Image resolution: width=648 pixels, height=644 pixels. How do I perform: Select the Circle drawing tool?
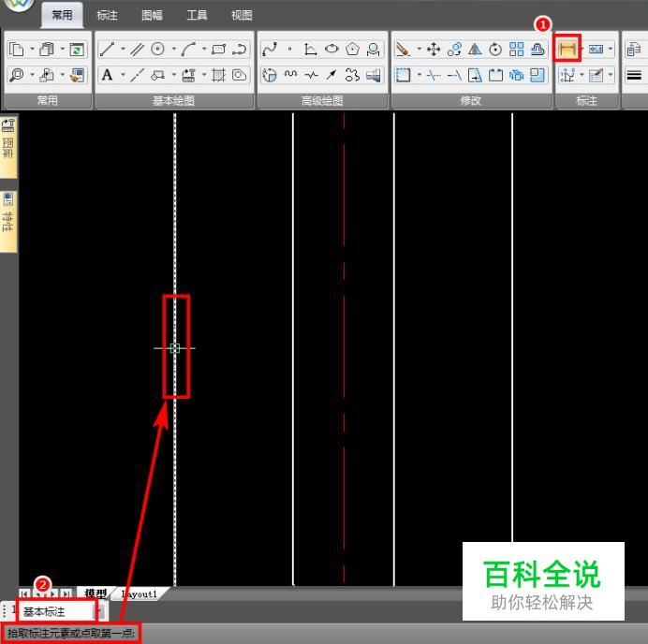pyautogui.click(x=158, y=50)
